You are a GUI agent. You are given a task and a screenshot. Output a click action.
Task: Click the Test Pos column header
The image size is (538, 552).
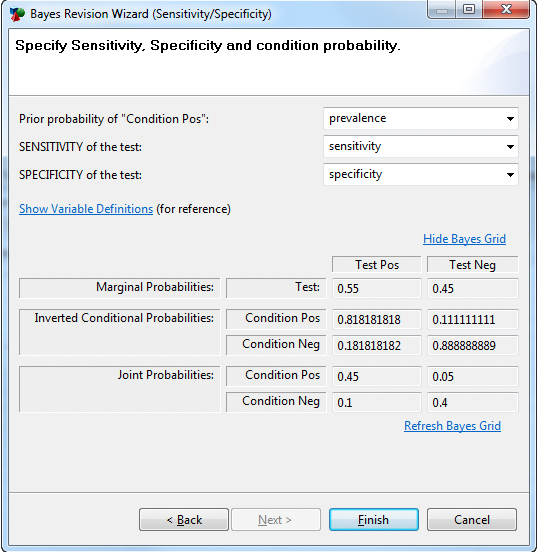(x=376, y=264)
